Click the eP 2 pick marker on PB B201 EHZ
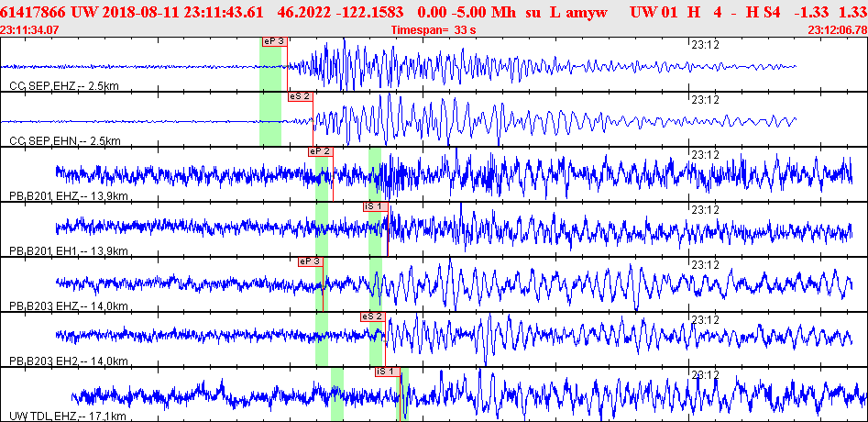Image resolution: width=868 pixels, height=422 pixels. (x=319, y=151)
